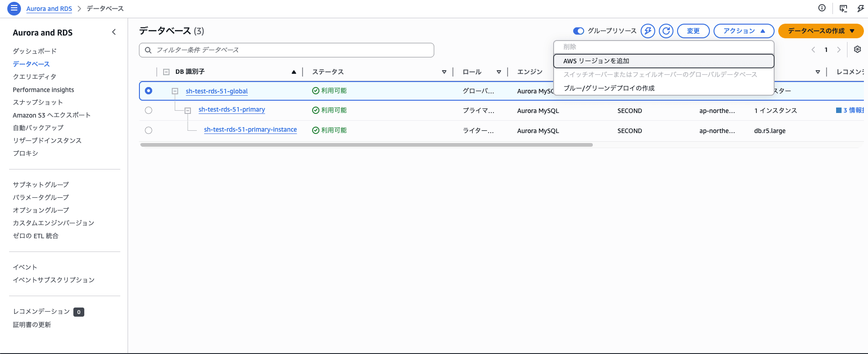Click the 3 recommendations info link
Screen dimensions: 868x354
pos(853,110)
